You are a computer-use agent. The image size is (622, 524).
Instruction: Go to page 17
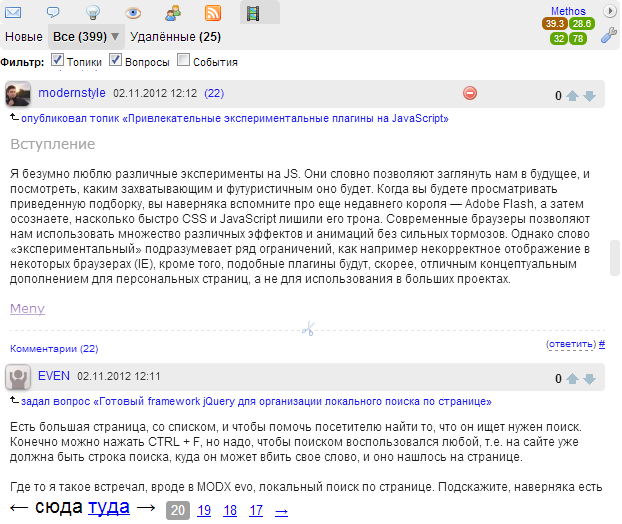click(x=256, y=510)
